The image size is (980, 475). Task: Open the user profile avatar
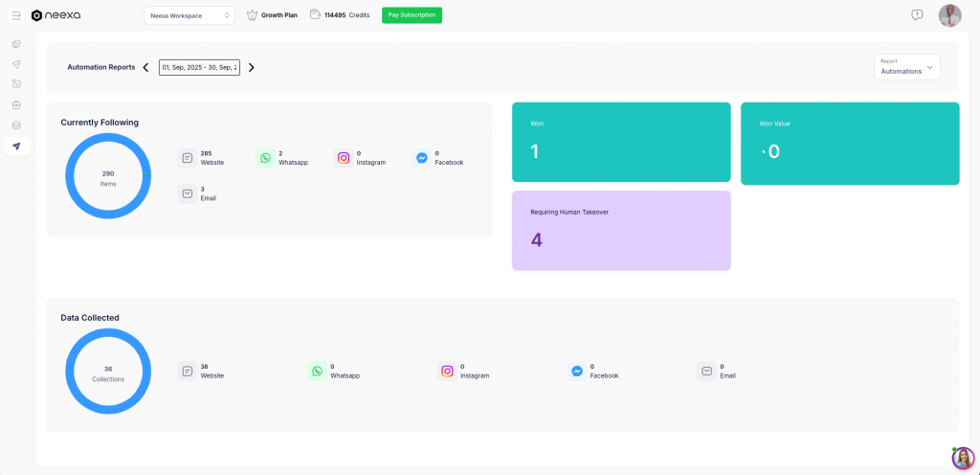(x=949, y=15)
